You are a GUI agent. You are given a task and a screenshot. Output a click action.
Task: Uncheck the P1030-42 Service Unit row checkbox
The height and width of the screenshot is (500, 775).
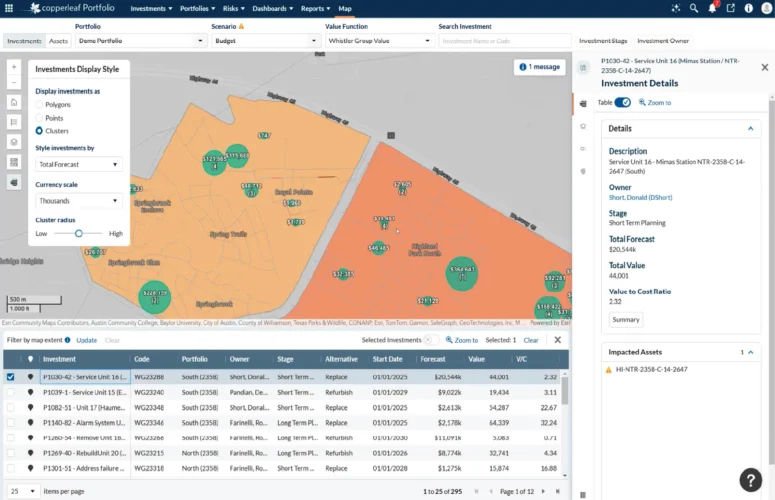point(11,377)
